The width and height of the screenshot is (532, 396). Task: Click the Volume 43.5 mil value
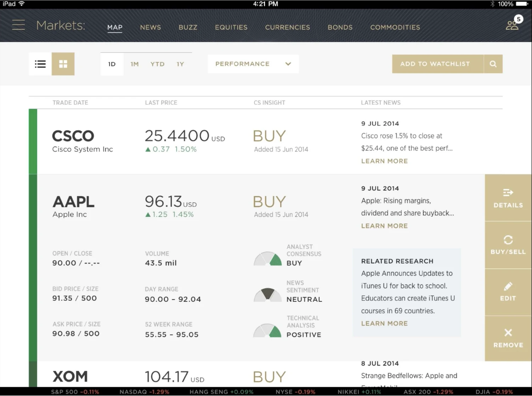click(x=161, y=263)
